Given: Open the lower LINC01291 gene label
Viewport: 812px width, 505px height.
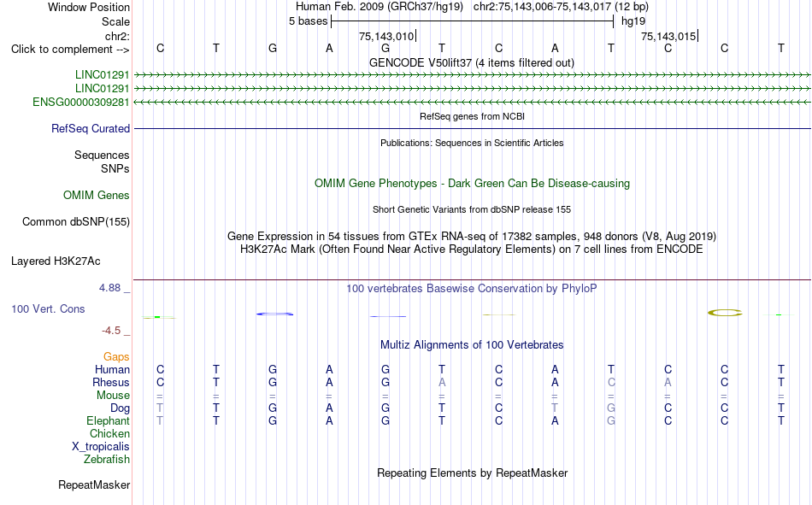Looking at the screenshot, I should coord(102,89).
